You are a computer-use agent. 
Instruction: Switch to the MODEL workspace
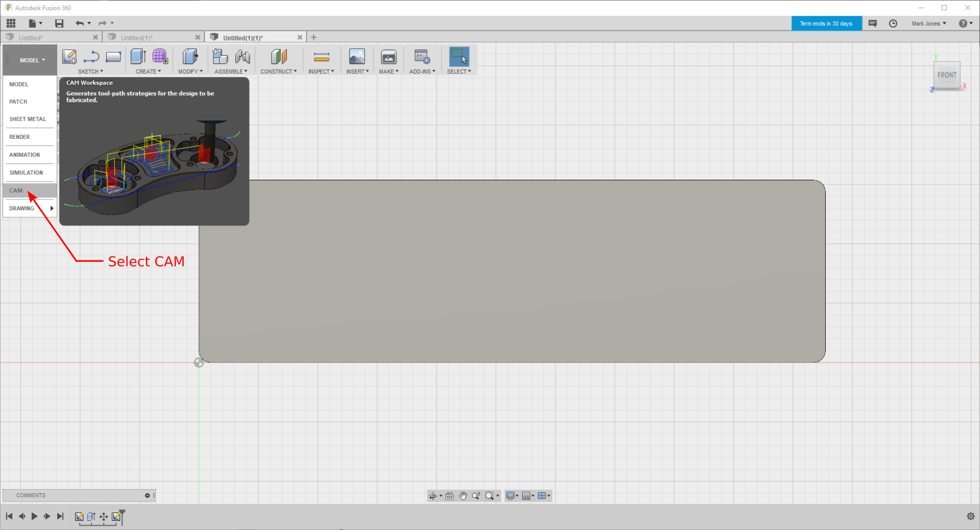29,84
